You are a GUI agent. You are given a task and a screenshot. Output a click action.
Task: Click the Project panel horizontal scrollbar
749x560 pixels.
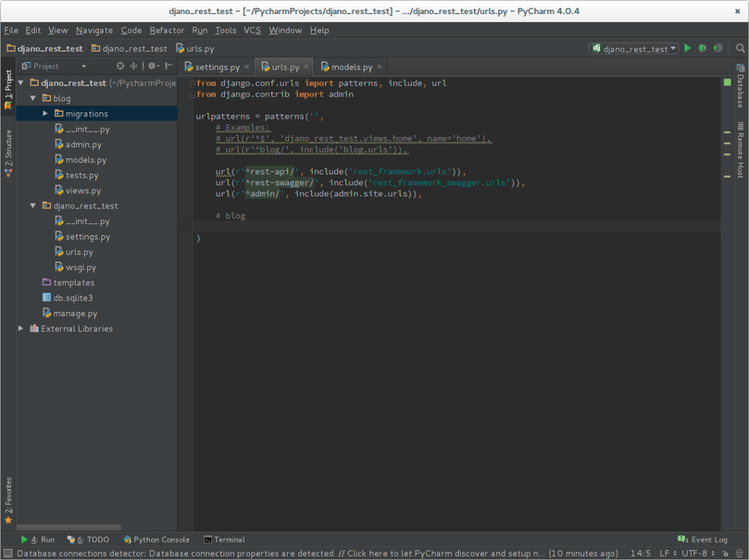tap(69, 528)
